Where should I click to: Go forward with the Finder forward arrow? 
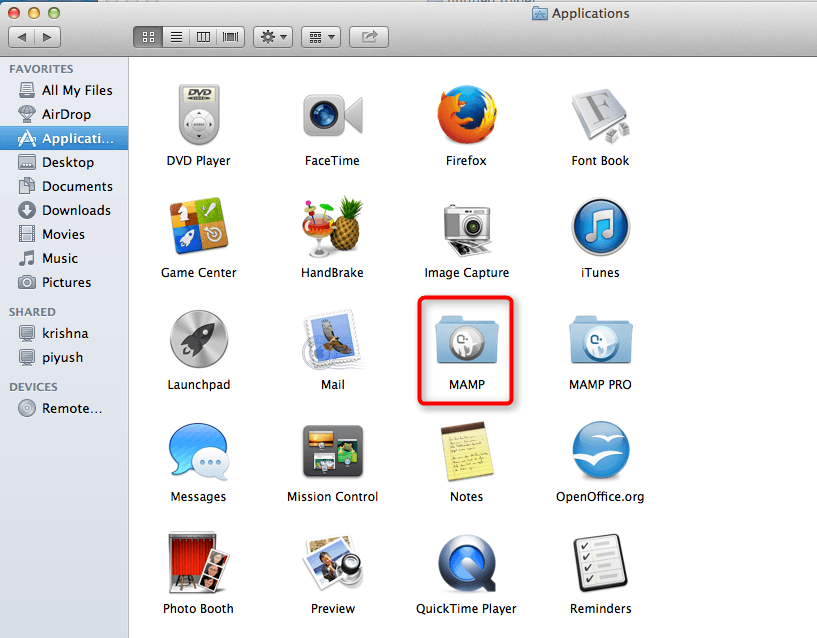point(47,37)
